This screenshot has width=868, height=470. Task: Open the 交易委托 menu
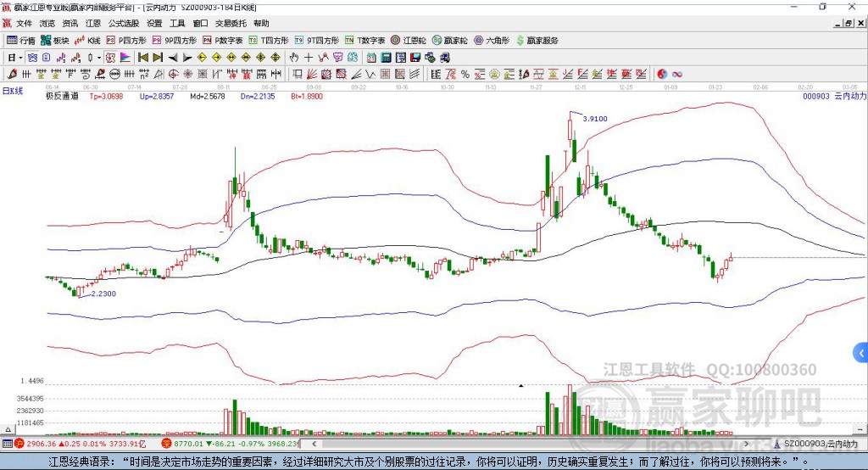(231, 23)
